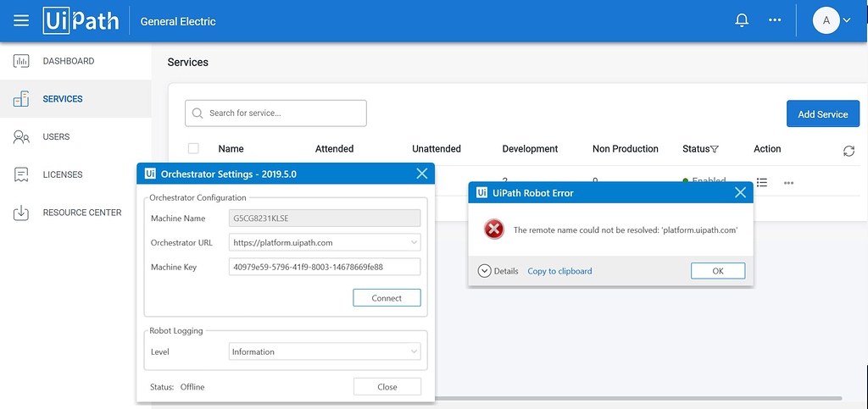Open the hamburger navigation menu
Image resolution: width=868 pixels, height=409 pixels.
pyautogui.click(x=21, y=21)
